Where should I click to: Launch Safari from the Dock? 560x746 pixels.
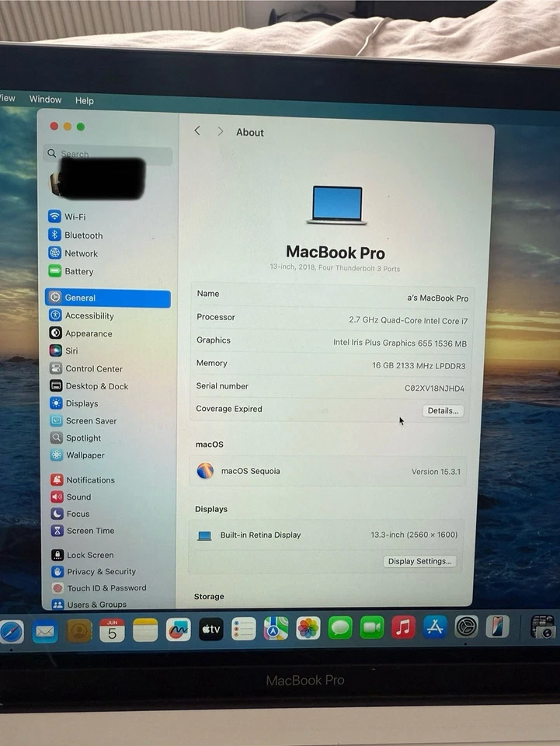tap(12, 631)
